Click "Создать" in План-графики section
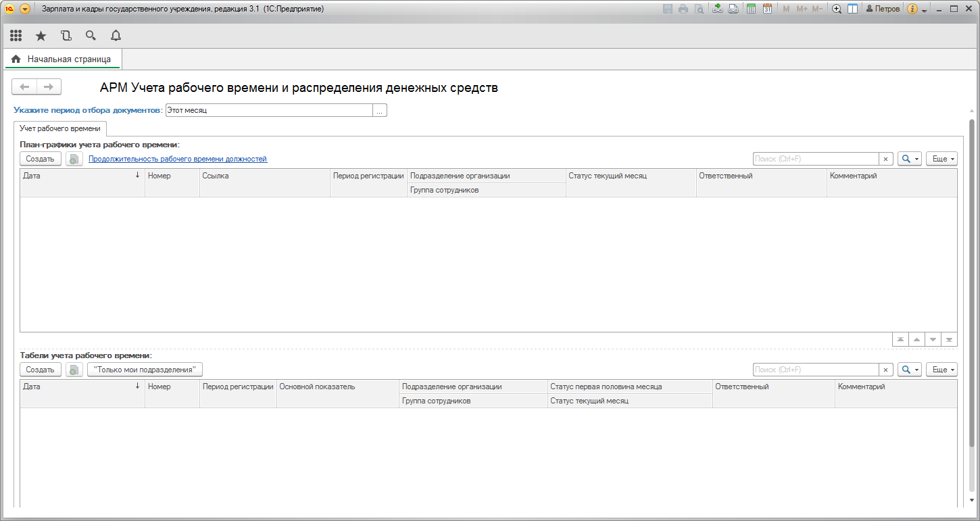Viewport: 980px width, 521px height. click(41, 159)
